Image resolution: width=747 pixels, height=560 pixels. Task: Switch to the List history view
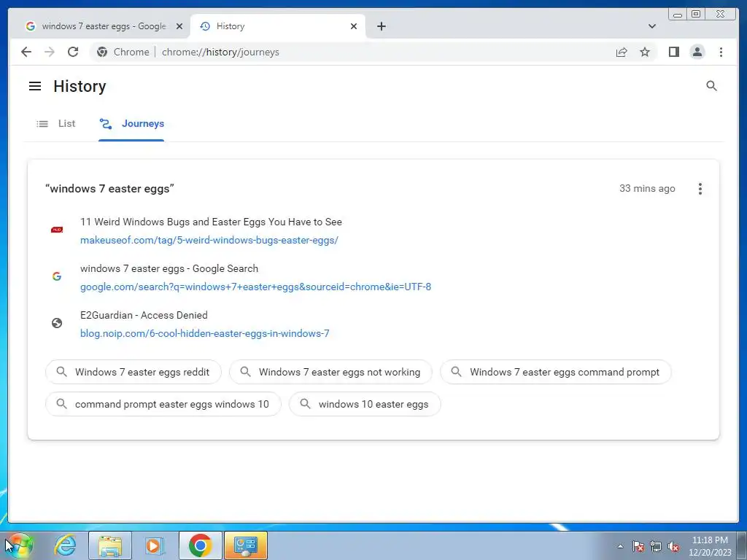point(56,124)
